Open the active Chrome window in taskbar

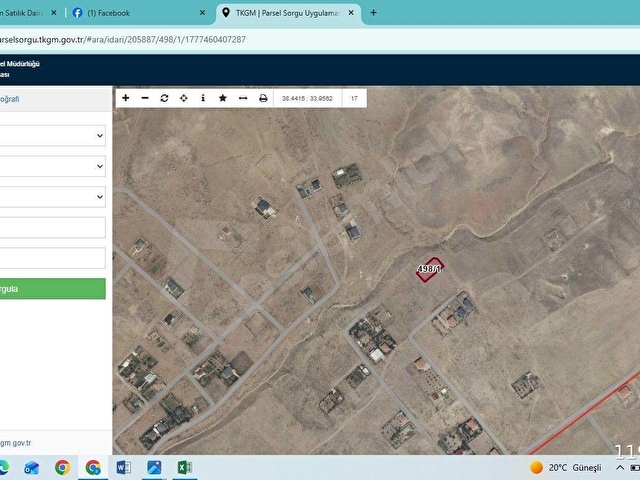[x=93, y=467]
